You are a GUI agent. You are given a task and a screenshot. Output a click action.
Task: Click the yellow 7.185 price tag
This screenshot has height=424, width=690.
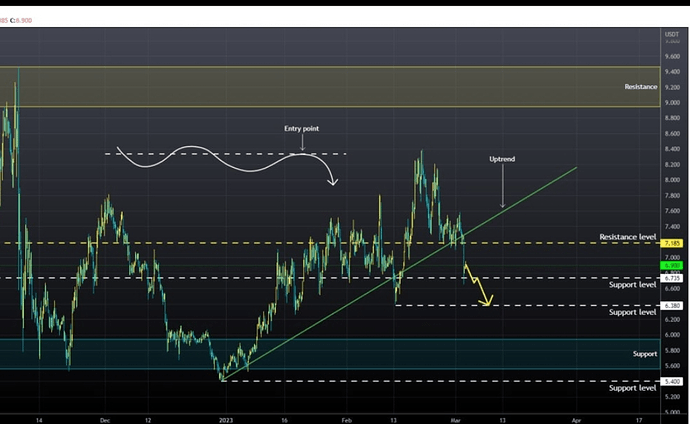click(x=672, y=243)
